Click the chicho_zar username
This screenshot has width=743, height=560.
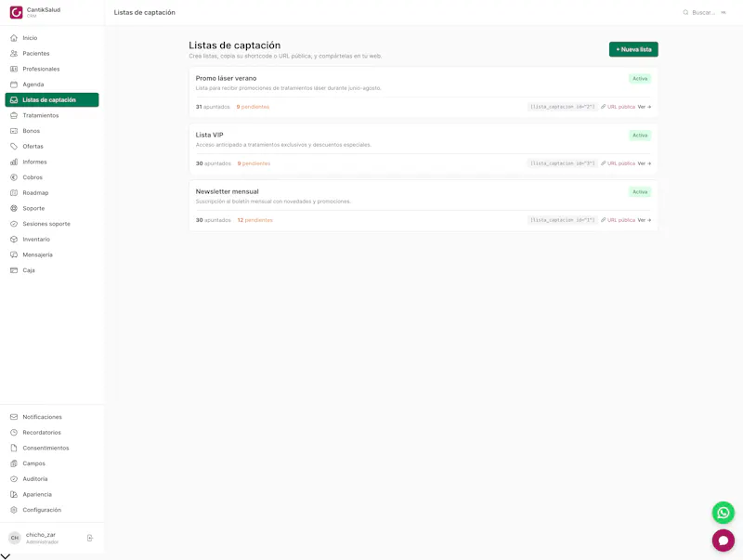click(41, 534)
